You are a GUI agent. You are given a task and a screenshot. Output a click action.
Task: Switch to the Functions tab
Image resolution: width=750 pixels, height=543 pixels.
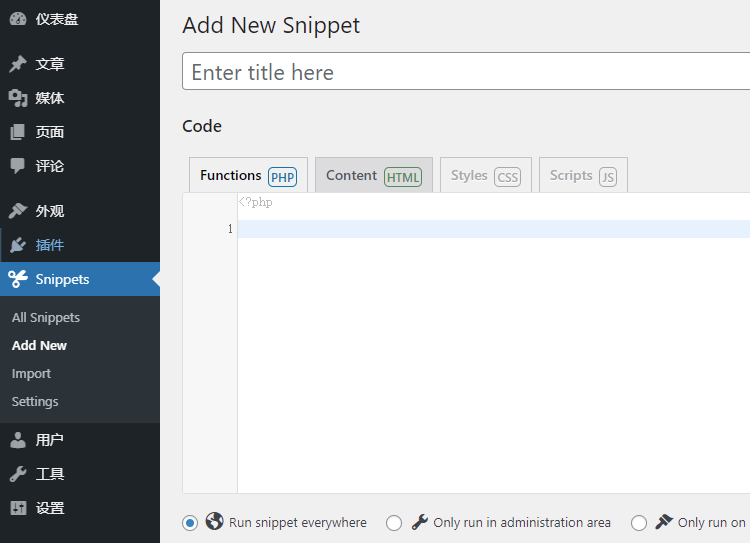pyautogui.click(x=248, y=175)
